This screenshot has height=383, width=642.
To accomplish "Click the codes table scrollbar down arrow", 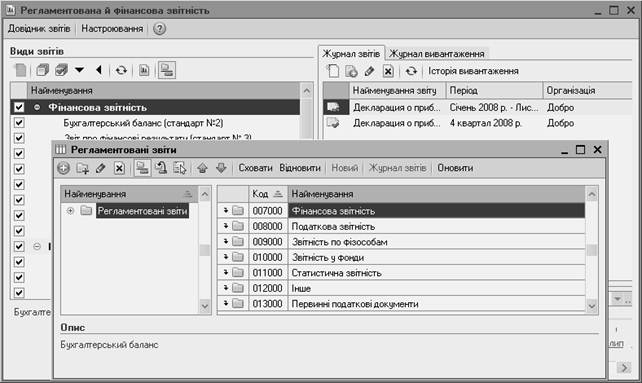I will (x=592, y=306).
